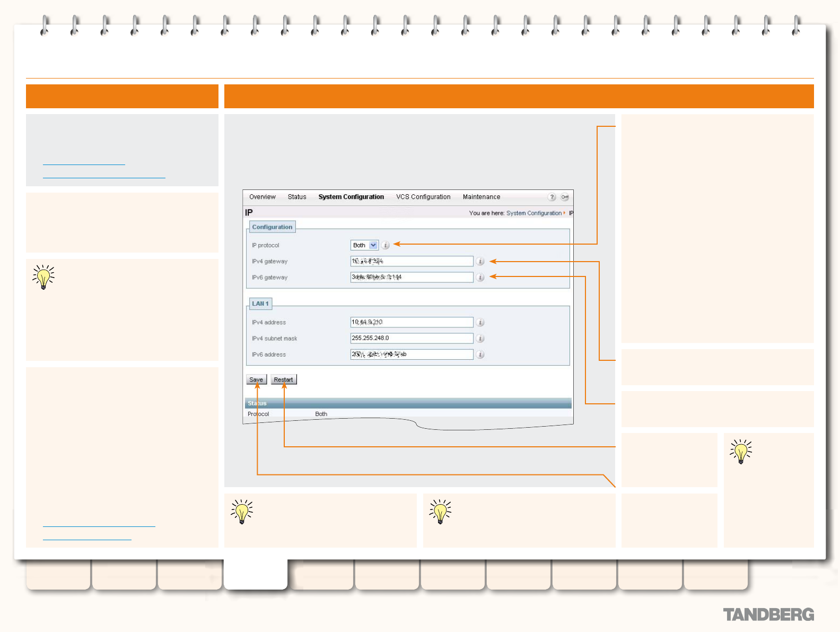Open the VCS Configuration menu
Viewport: 840px width, 632px height.
tap(423, 197)
